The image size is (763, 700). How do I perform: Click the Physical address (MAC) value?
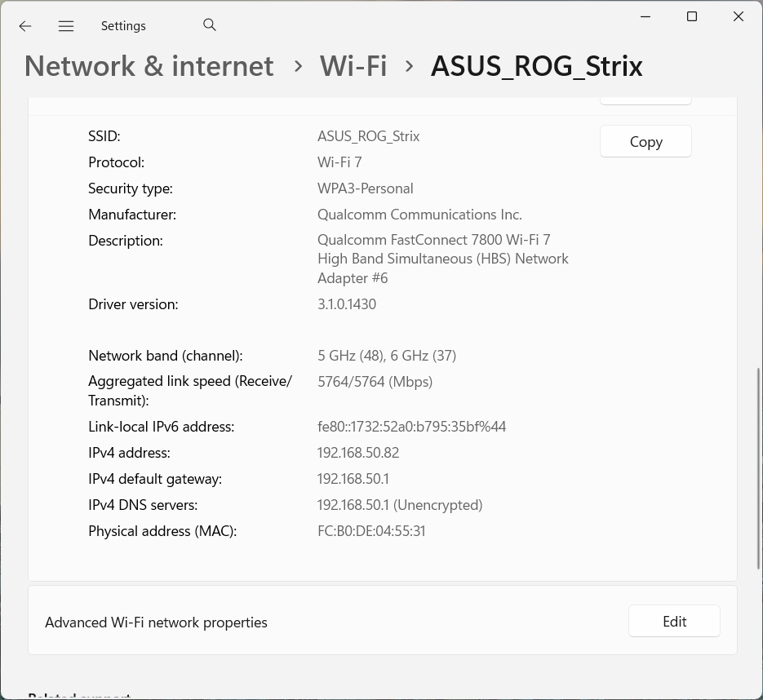pyautogui.click(x=371, y=531)
